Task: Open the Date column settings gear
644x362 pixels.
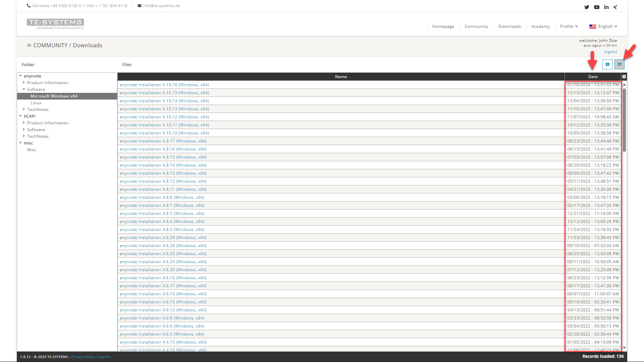Action: coord(624,76)
